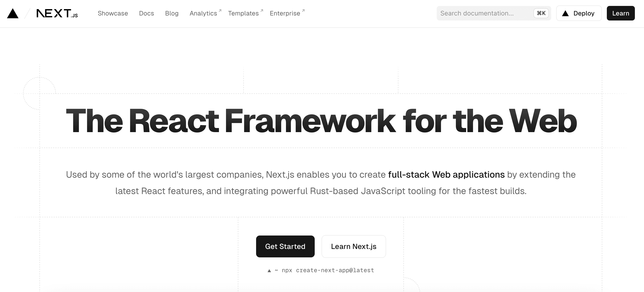Image resolution: width=644 pixels, height=292 pixels.
Task: Click the Vercel triangle logo
Action: [13, 14]
